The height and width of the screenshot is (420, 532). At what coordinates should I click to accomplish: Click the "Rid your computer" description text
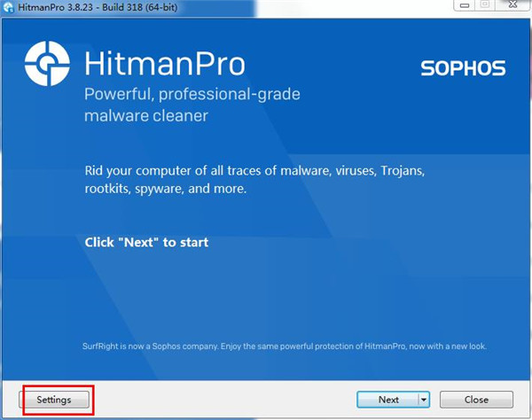click(x=254, y=179)
